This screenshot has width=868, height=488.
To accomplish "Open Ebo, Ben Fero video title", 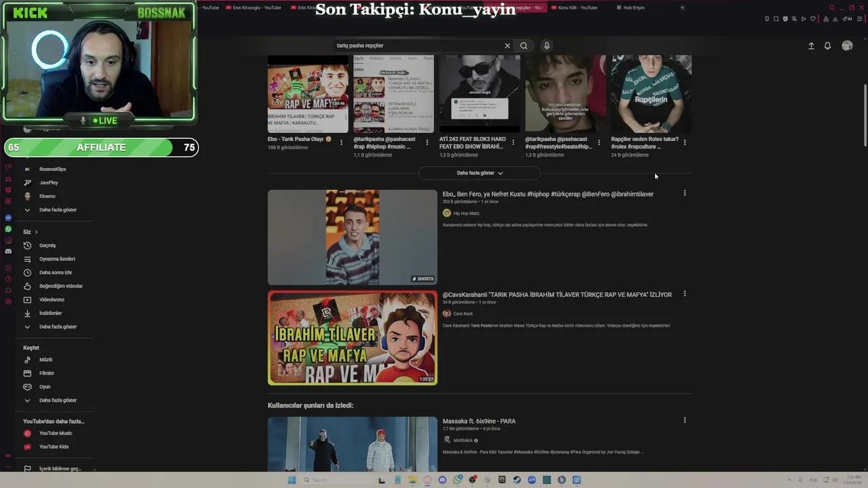I will tap(548, 194).
